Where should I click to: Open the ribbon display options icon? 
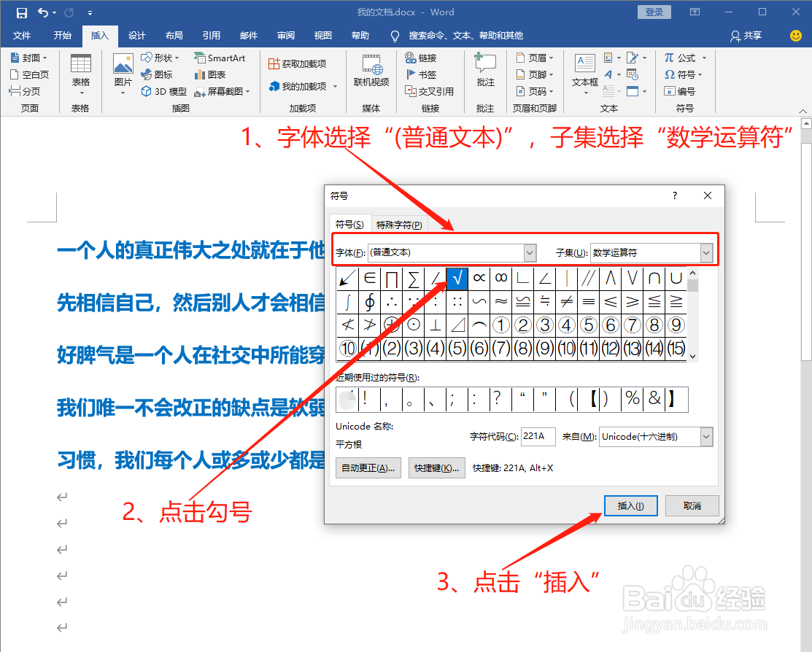tap(695, 12)
